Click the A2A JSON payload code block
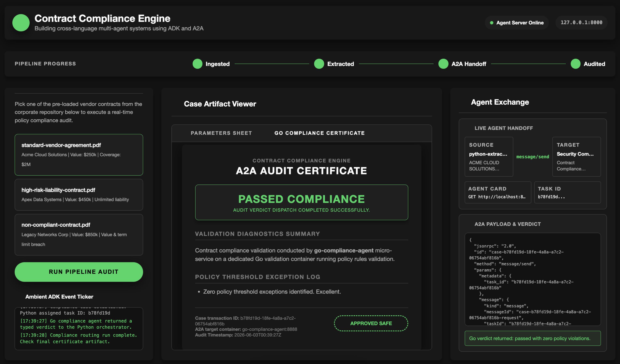This screenshot has height=364, width=620. (x=533, y=279)
